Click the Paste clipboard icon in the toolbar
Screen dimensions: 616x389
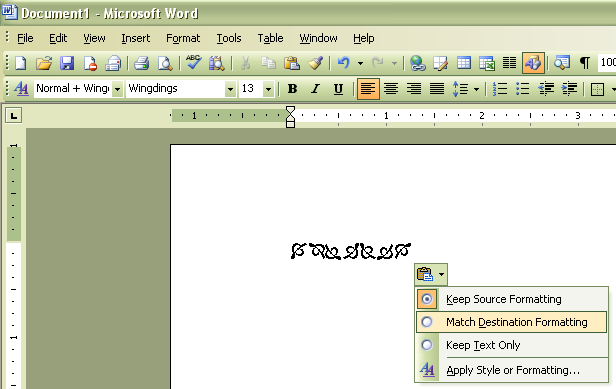point(292,63)
